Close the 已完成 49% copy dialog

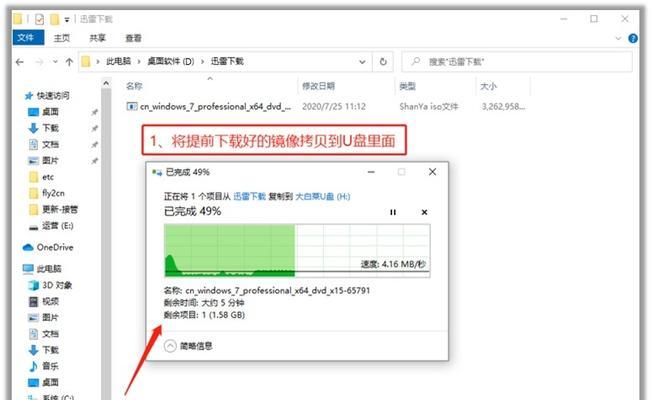[x=432, y=172]
